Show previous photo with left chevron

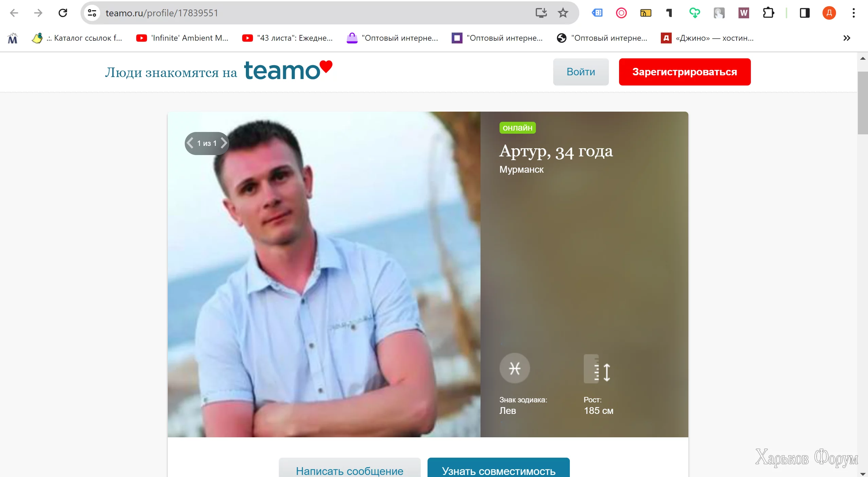click(x=191, y=143)
